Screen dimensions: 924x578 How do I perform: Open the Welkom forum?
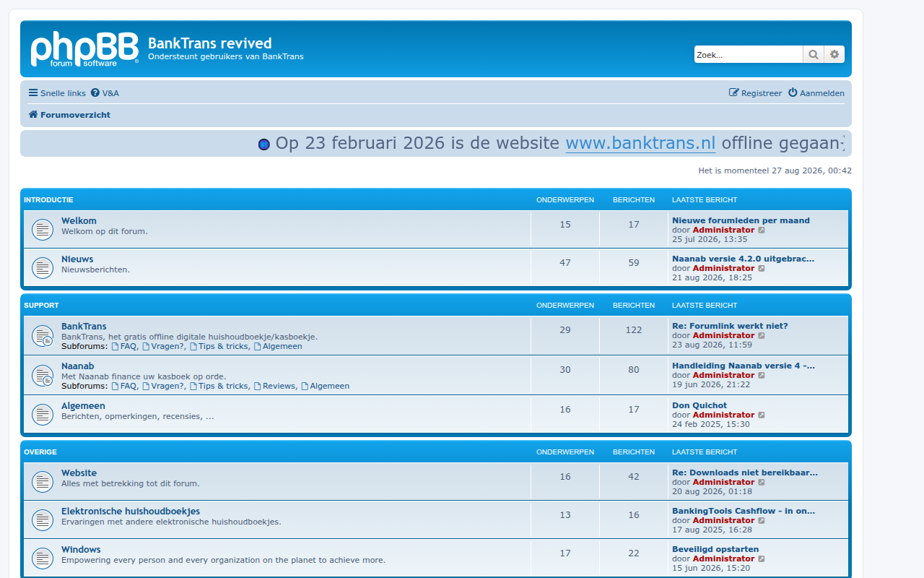click(x=79, y=221)
